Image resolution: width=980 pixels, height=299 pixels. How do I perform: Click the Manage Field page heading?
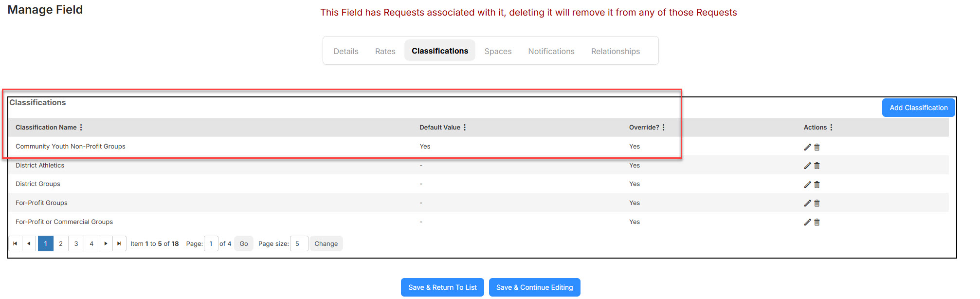click(45, 10)
